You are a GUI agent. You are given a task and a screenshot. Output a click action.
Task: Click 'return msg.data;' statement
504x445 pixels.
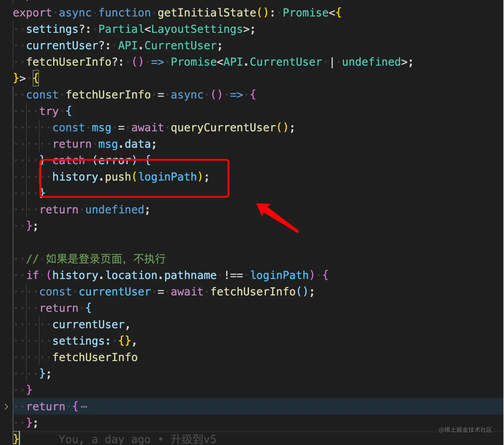coord(104,144)
